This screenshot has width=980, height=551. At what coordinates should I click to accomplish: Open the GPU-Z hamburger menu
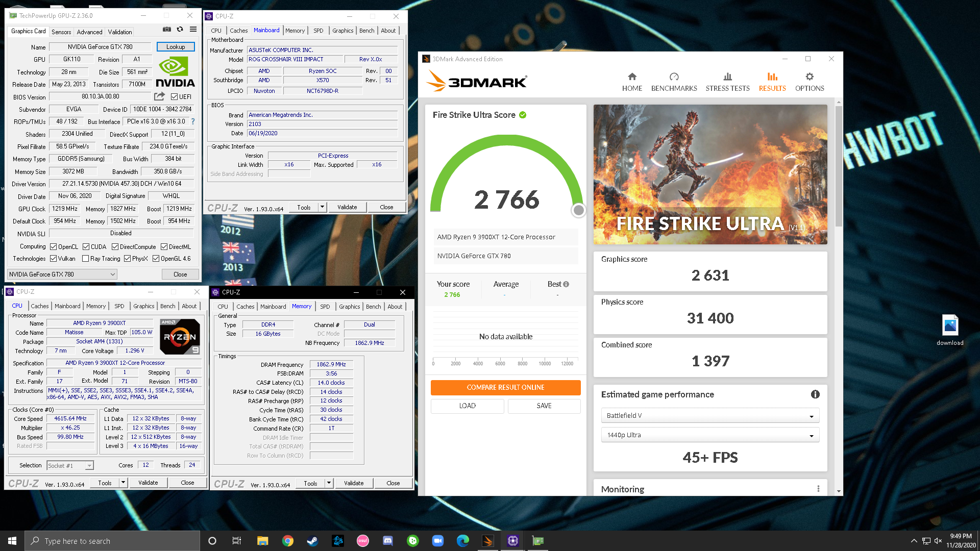(193, 30)
